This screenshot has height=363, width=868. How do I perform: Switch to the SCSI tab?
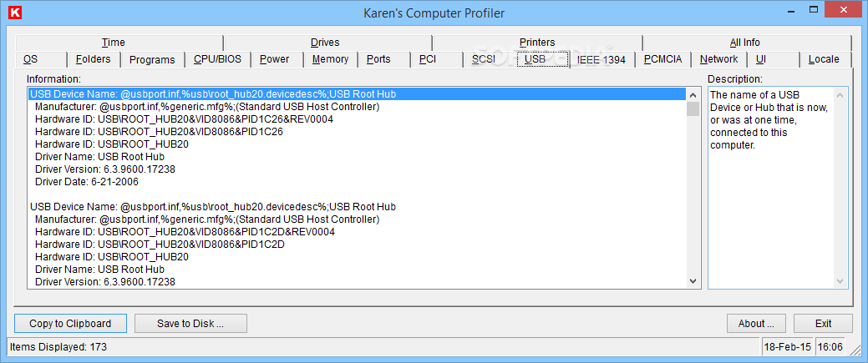pyautogui.click(x=490, y=59)
